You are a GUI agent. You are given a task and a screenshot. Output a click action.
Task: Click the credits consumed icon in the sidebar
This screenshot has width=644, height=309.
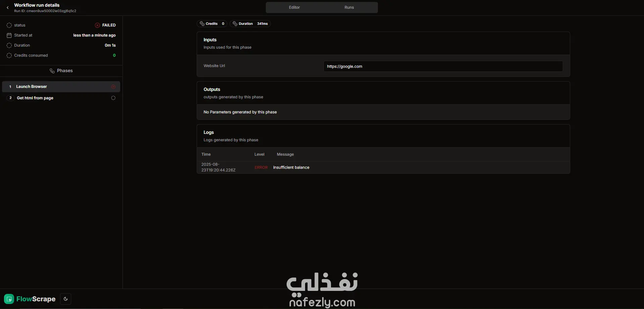(9, 55)
